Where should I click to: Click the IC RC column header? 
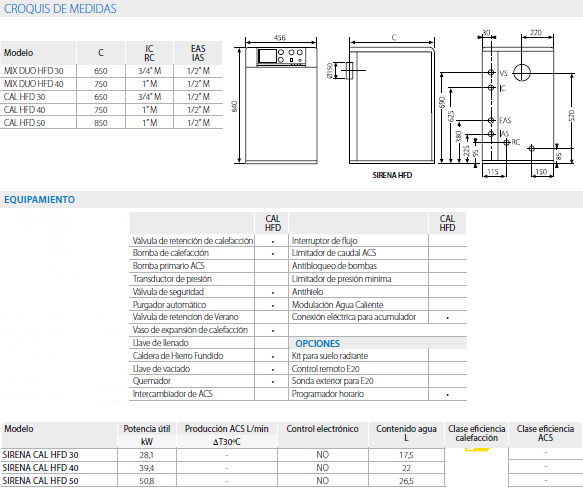[149, 53]
